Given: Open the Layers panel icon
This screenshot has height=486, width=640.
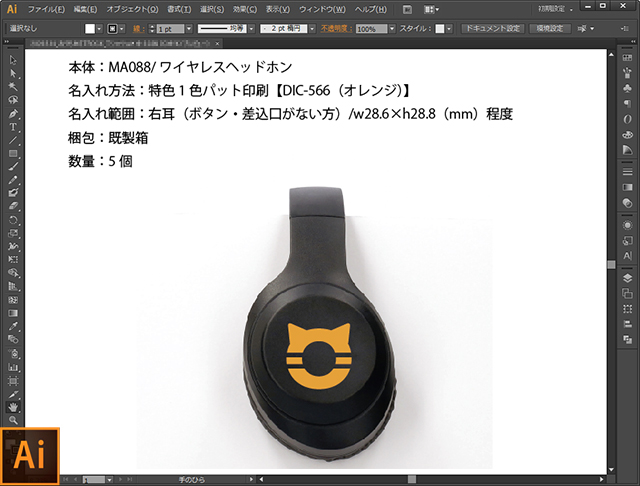Looking at the screenshot, I should (627, 278).
